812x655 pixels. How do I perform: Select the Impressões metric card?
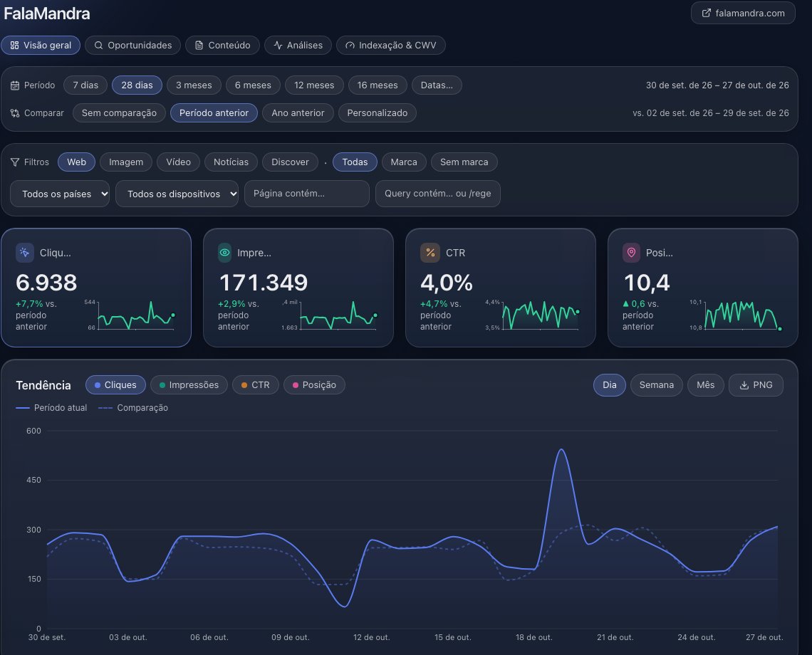(298, 288)
